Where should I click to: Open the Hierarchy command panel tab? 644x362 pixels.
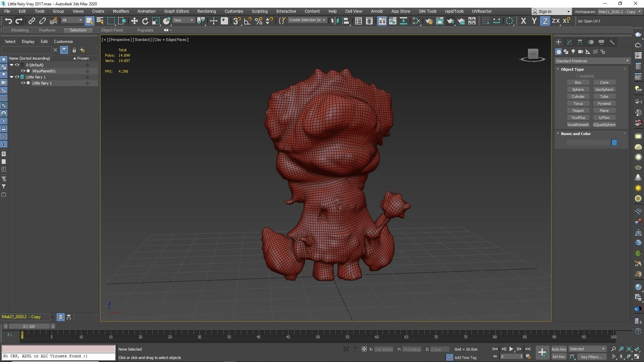(x=580, y=42)
